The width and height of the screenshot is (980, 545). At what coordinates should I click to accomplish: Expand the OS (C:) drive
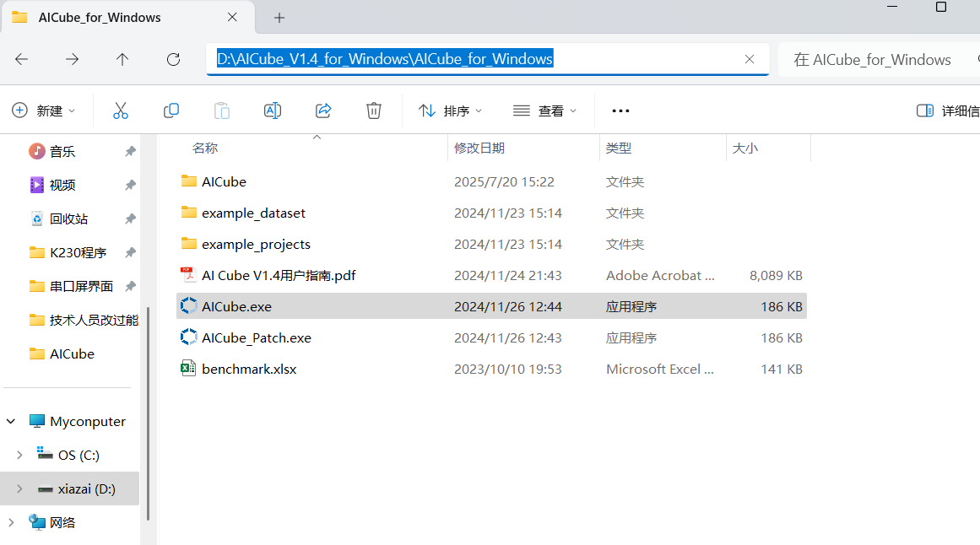pyautogui.click(x=19, y=455)
